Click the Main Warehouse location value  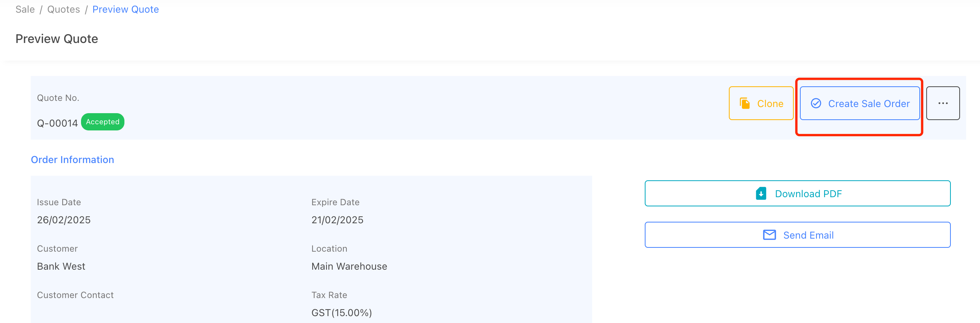(349, 266)
